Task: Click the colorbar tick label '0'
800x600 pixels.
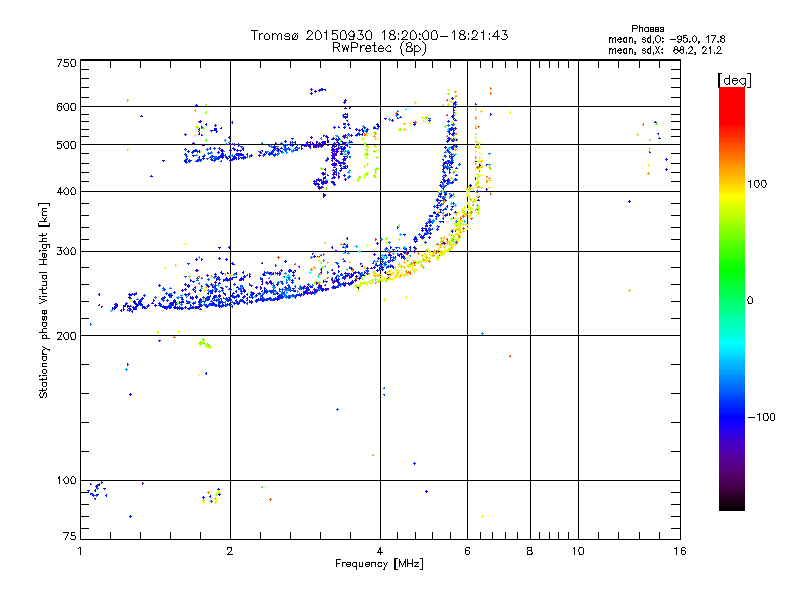Action: [750, 300]
